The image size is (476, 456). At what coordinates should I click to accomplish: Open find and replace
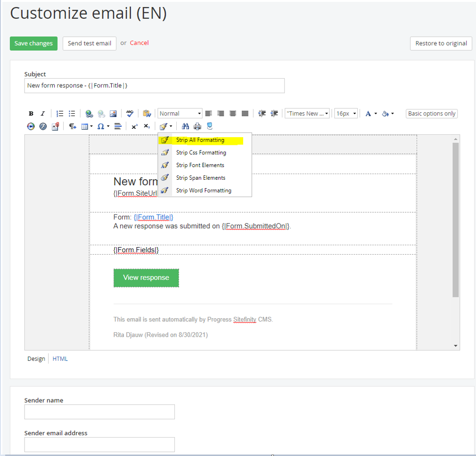(187, 126)
